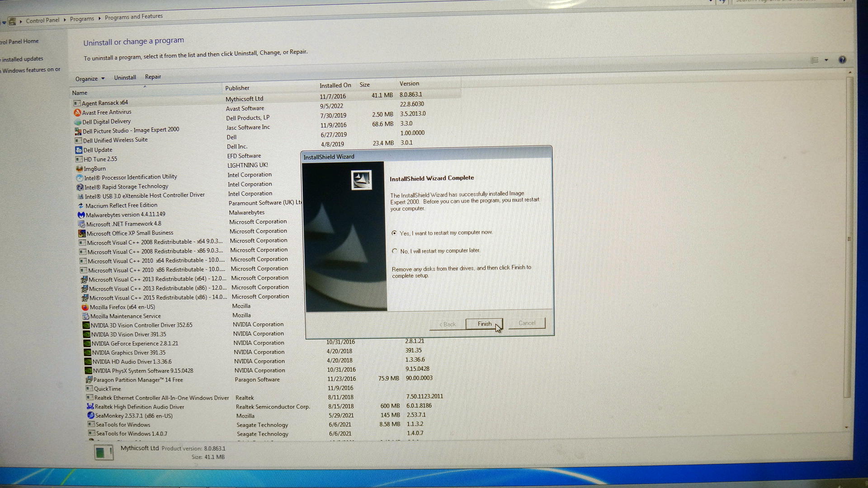Expand the chevron after Programs breadcrumb
This screenshot has width=868, height=488.
tap(99, 19)
